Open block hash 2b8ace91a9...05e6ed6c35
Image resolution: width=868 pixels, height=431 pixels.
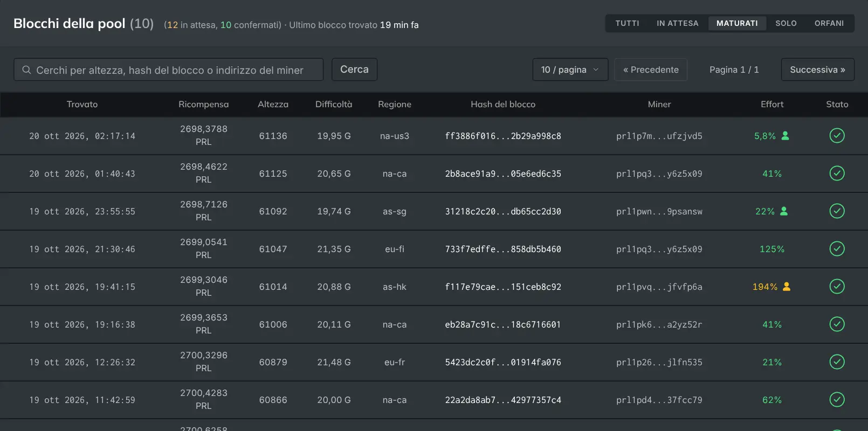tap(503, 173)
